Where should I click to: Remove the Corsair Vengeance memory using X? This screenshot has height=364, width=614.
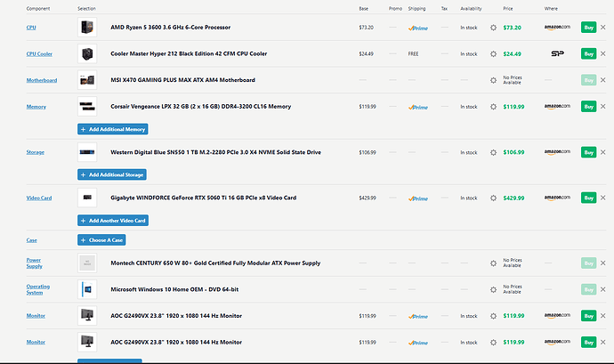(x=604, y=107)
